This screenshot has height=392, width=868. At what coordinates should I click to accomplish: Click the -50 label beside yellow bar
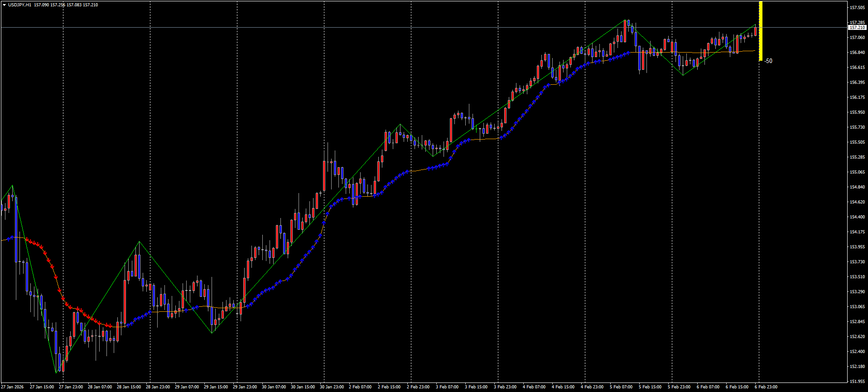pyautogui.click(x=768, y=61)
